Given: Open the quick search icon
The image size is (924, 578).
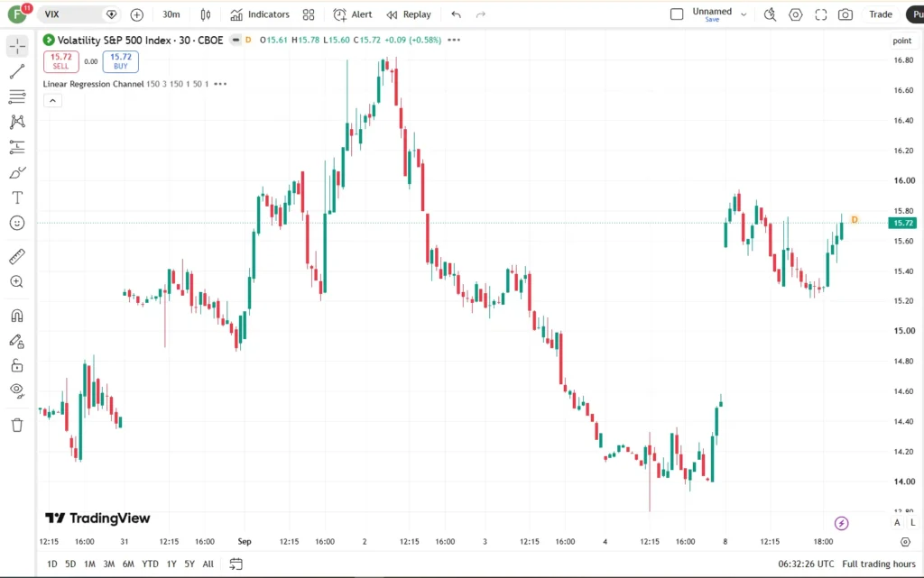Looking at the screenshot, I should tap(771, 14).
